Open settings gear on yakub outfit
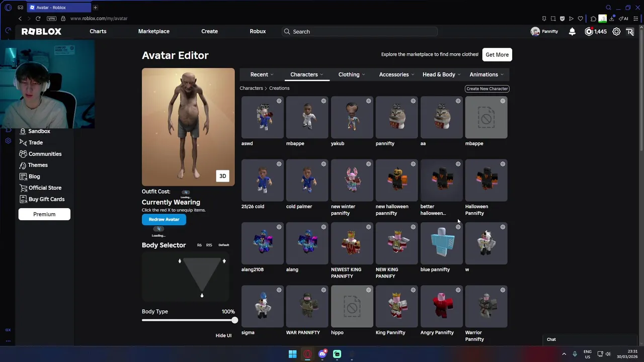Viewport: 644px width, 362px height. tap(368, 101)
